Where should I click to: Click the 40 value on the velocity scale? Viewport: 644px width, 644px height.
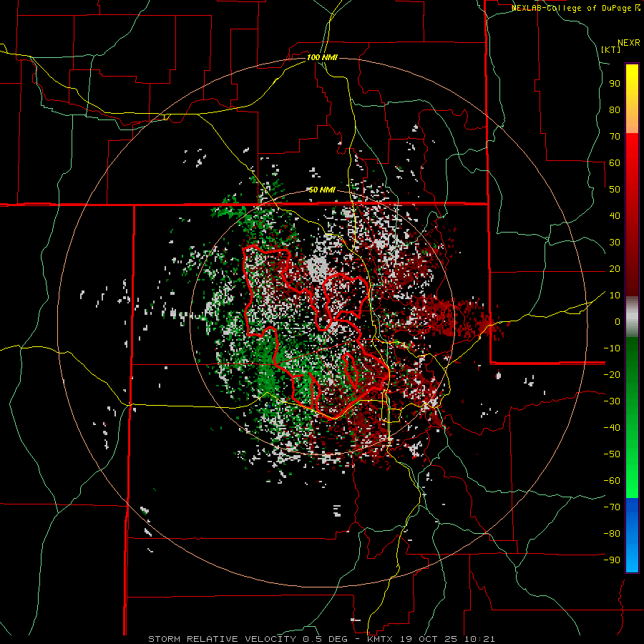pos(615,216)
